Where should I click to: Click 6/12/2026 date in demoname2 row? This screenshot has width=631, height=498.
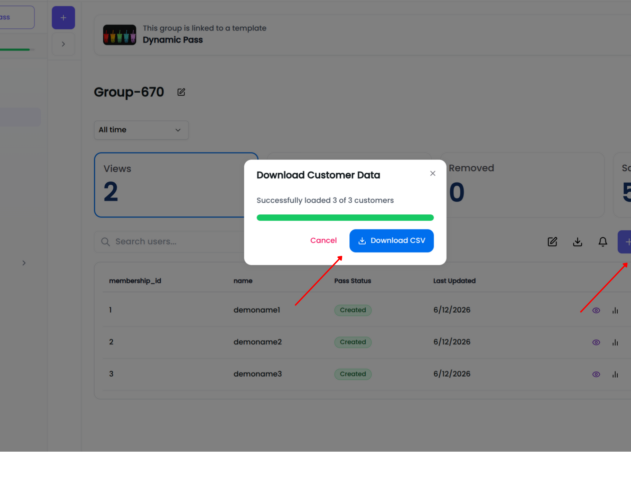(x=452, y=342)
